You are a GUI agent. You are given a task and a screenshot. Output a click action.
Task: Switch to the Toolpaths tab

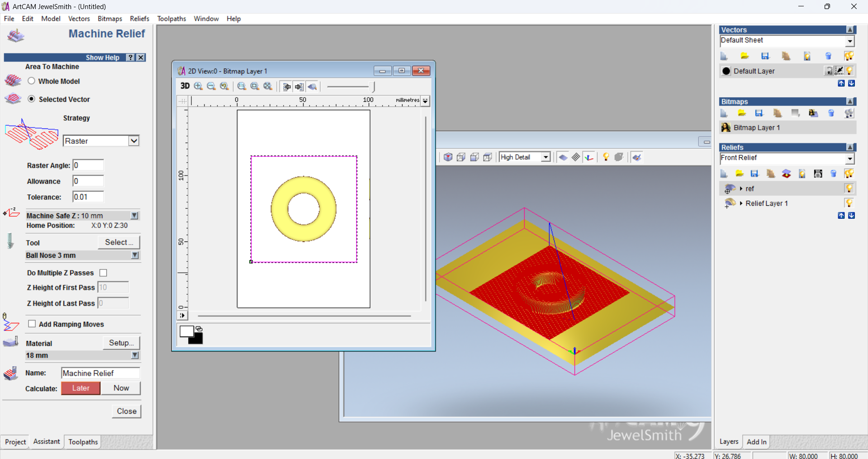83,442
